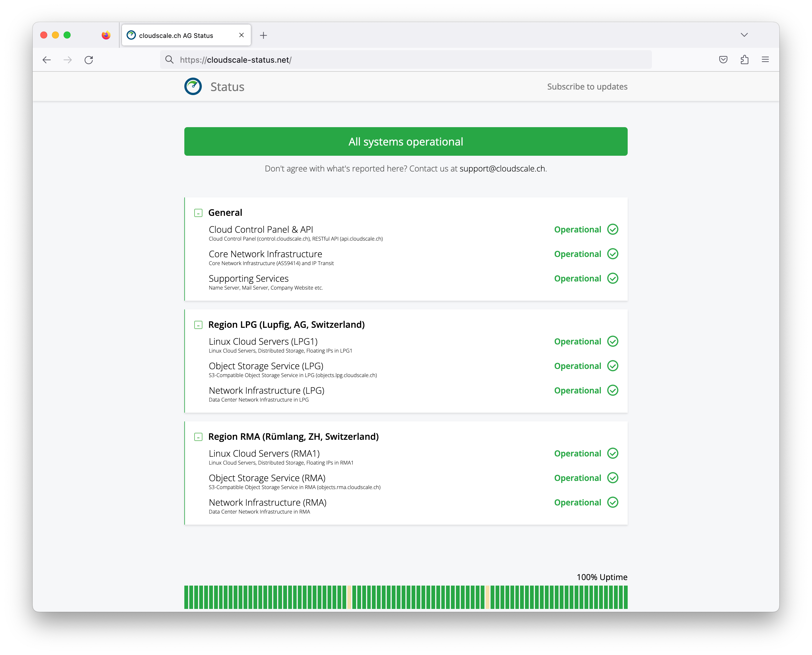Click the page refresh icon
The image size is (812, 655).
(x=90, y=59)
